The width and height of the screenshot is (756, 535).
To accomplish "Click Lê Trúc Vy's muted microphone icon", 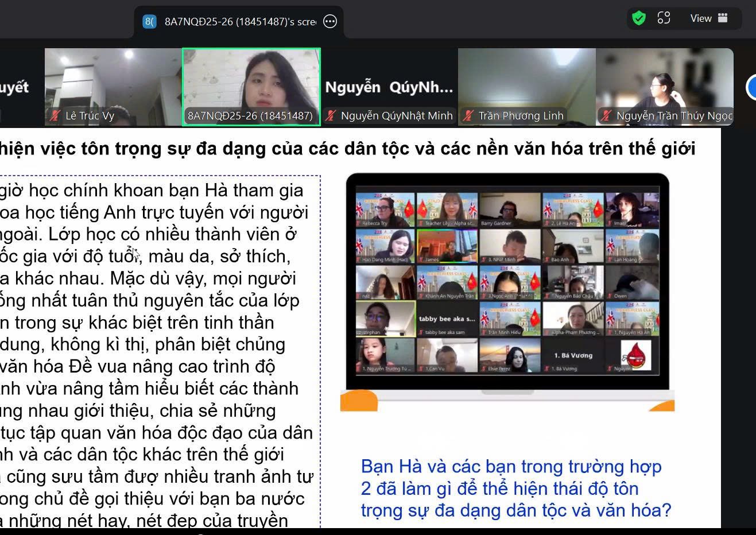I will pos(55,116).
